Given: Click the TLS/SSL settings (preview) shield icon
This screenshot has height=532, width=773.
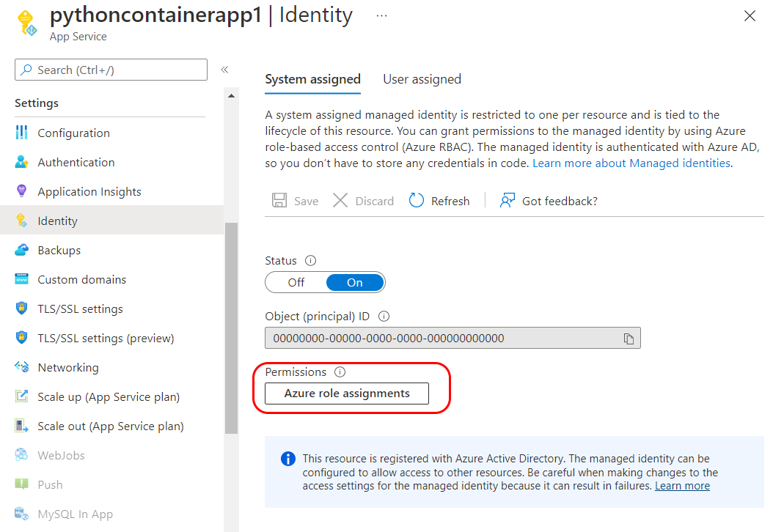Looking at the screenshot, I should pyautogui.click(x=21, y=337).
